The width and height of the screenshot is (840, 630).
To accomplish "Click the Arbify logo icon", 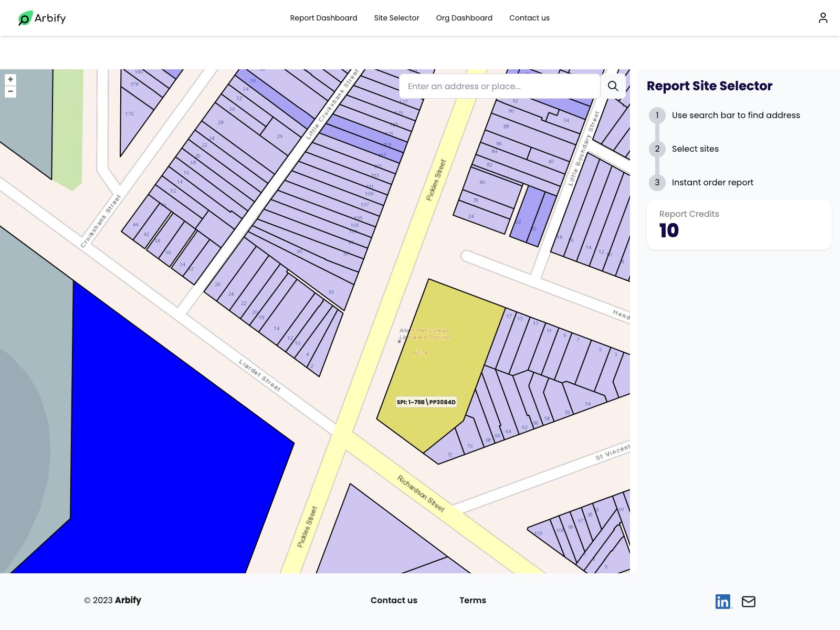I will click(23, 18).
